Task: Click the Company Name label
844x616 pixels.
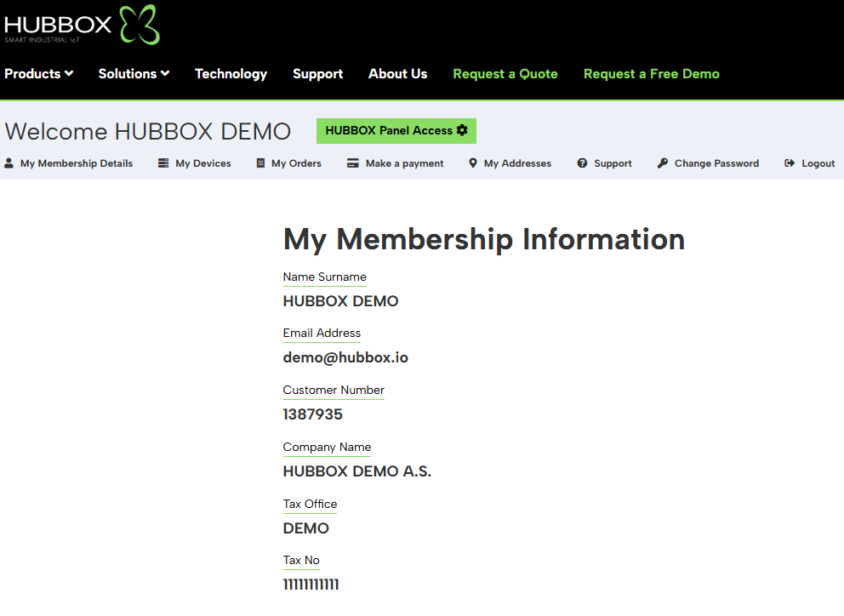Action: click(327, 447)
